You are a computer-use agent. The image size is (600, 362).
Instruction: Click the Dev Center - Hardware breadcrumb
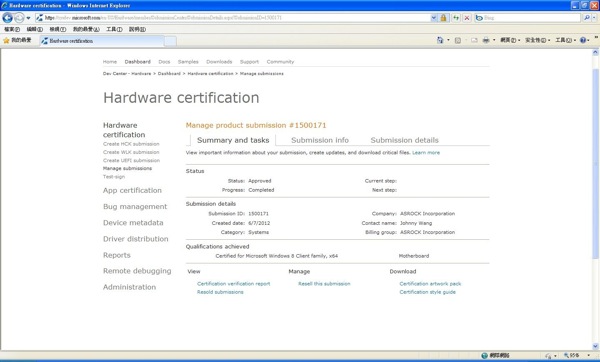point(127,73)
